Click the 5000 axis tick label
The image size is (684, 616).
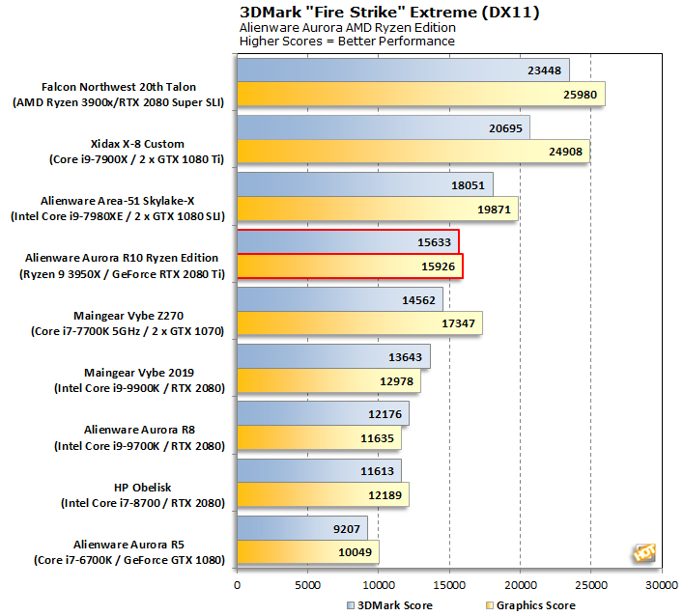(307, 585)
